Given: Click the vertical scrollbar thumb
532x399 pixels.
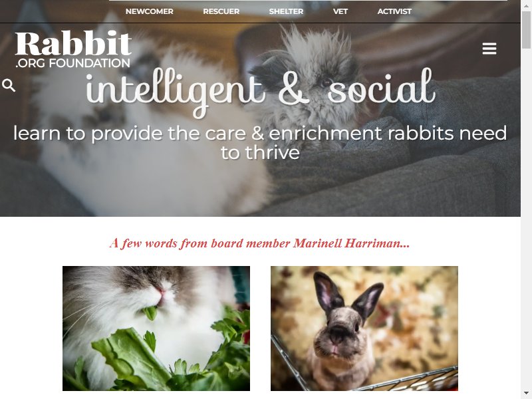Looking at the screenshot, I should (526, 30).
